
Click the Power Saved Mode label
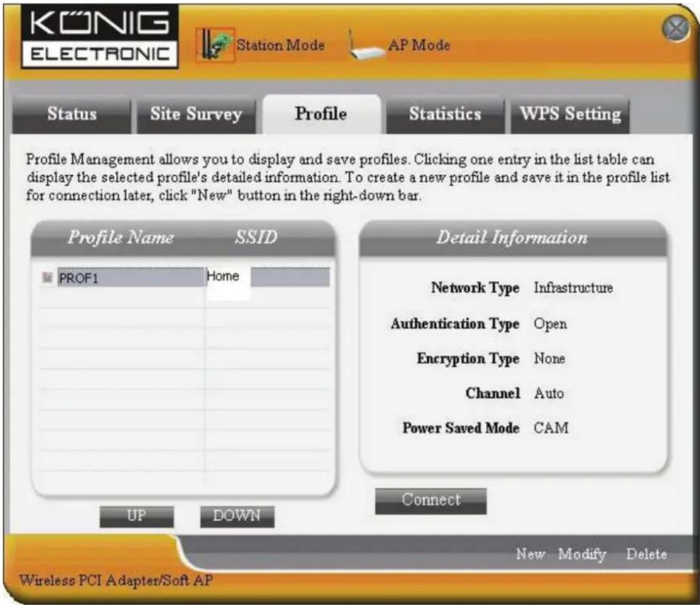[461, 428]
